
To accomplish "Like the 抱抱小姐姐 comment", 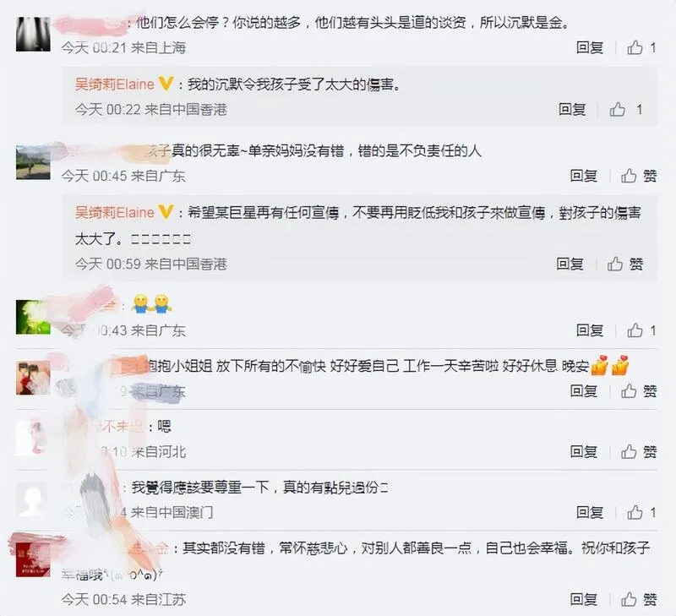I will [639, 391].
